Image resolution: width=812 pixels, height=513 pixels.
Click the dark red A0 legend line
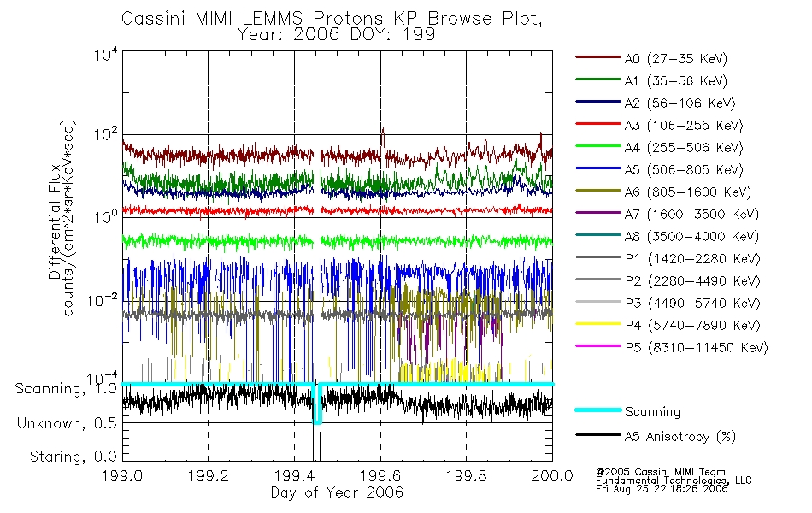click(x=597, y=57)
